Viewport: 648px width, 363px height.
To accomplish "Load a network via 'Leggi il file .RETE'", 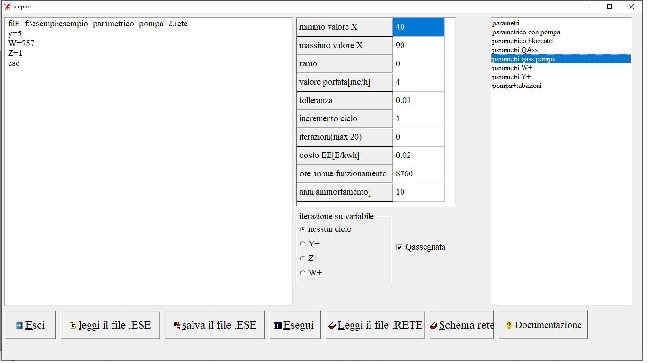I will coord(375,325).
